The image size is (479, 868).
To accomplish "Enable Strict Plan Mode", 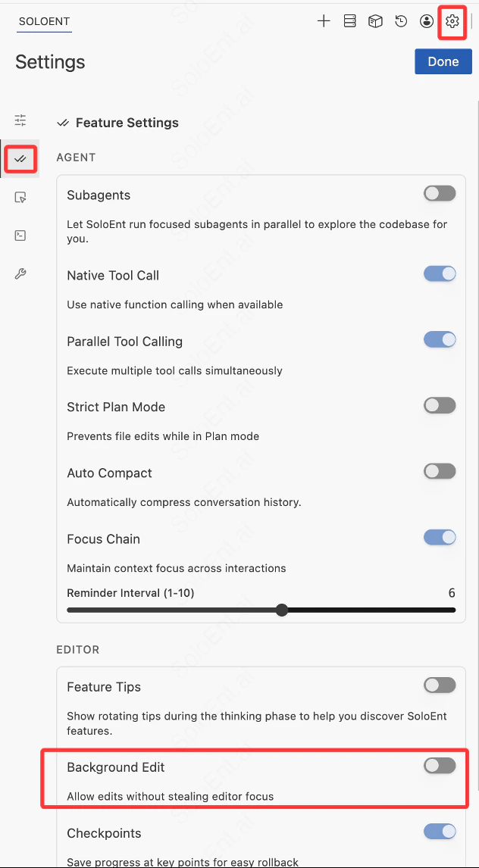I will (x=440, y=405).
